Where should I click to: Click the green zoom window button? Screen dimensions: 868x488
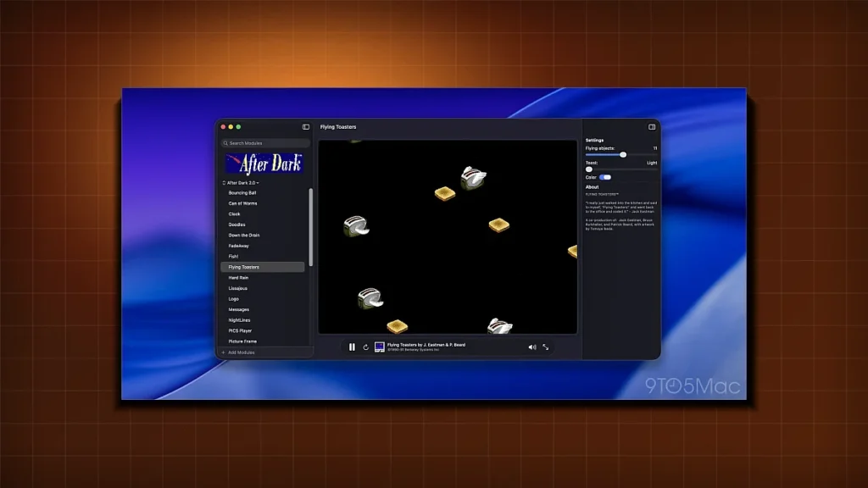point(238,127)
